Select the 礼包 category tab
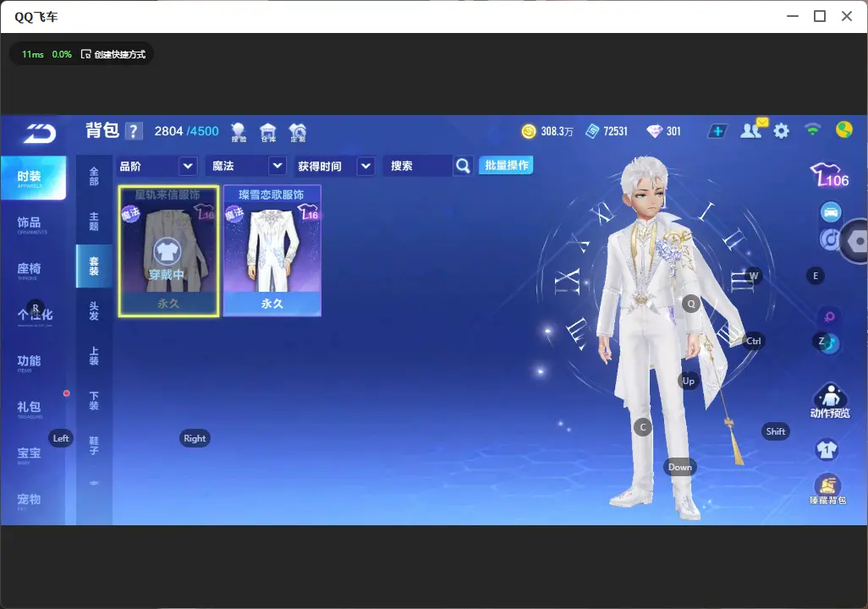Screen dimensions: 868x609 click(29, 408)
